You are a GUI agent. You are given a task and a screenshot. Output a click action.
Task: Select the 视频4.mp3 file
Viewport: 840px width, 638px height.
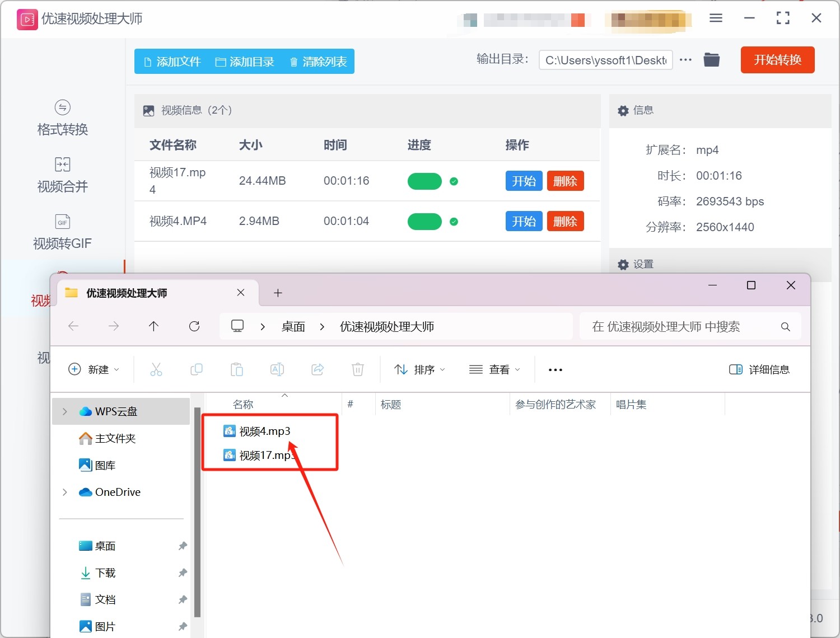click(264, 431)
